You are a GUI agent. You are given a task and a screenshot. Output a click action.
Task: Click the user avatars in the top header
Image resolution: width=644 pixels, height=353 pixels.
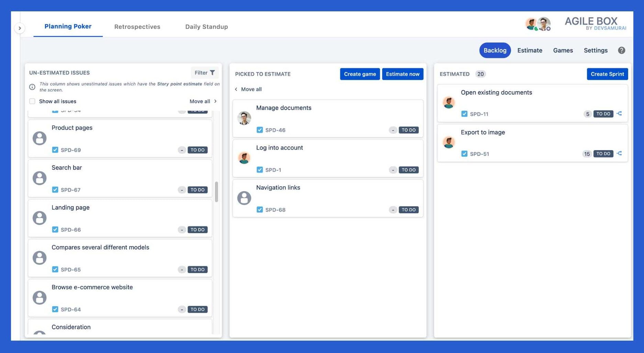click(538, 24)
